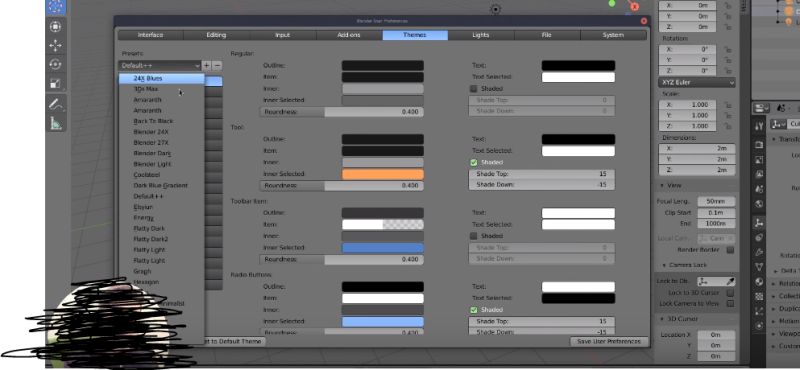Image resolution: width=800 pixels, height=370 pixels.
Task: Choose Dark Blue Gradient theme preset
Action: [162, 186]
